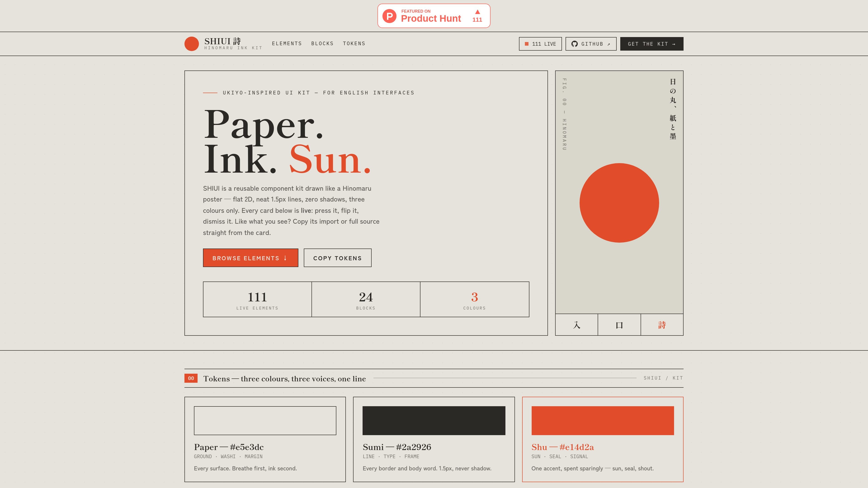Click the 'Paper — #e5e3dc' label

tap(229, 447)
